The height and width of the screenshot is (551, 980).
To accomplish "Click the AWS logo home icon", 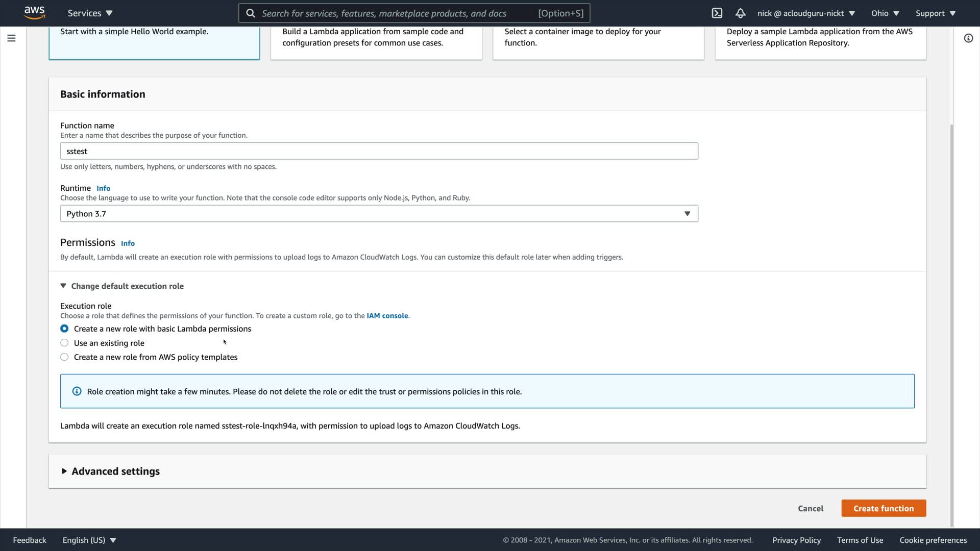I will pyautogui.click(x=34, y=13).
